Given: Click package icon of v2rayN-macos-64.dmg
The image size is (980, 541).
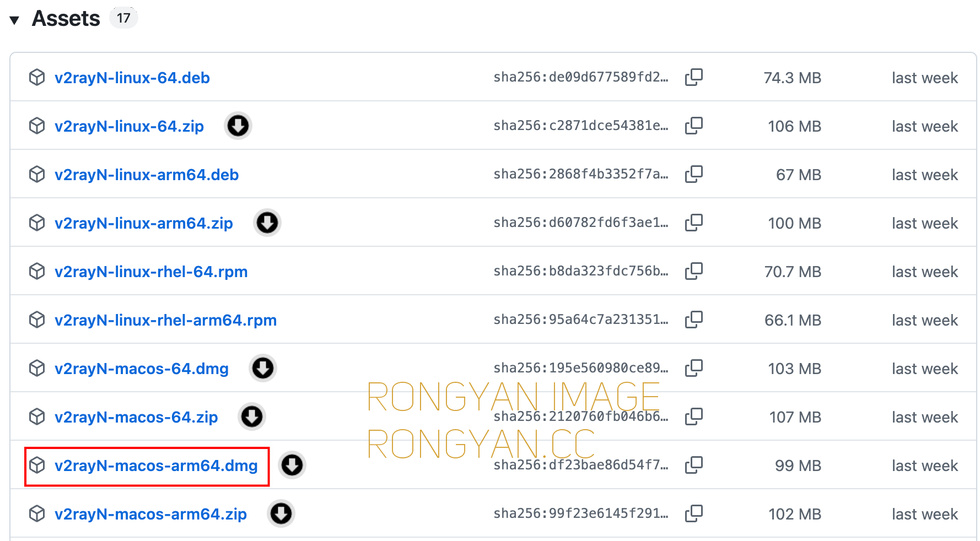Looking at the screenshot, I should tap(37, 368).
